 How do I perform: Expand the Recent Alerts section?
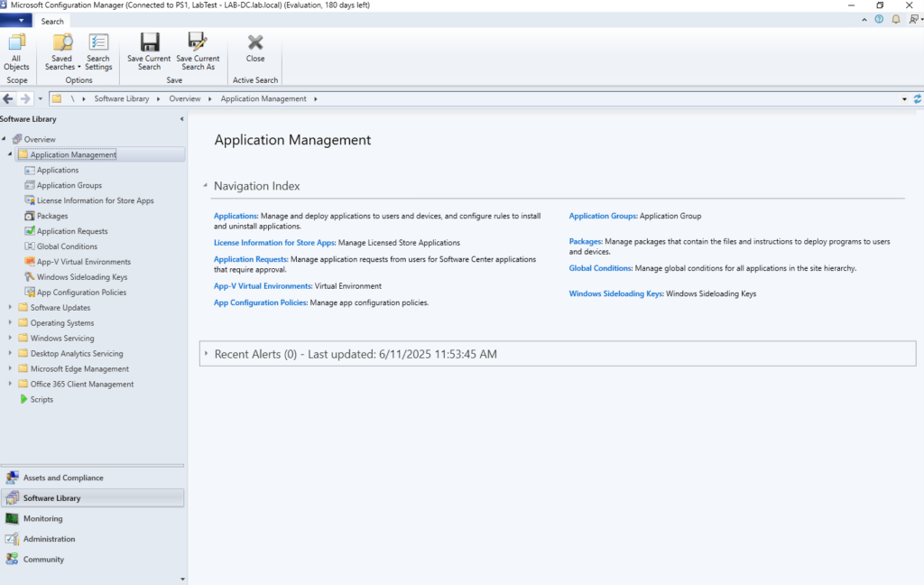(x=207, y=354)
